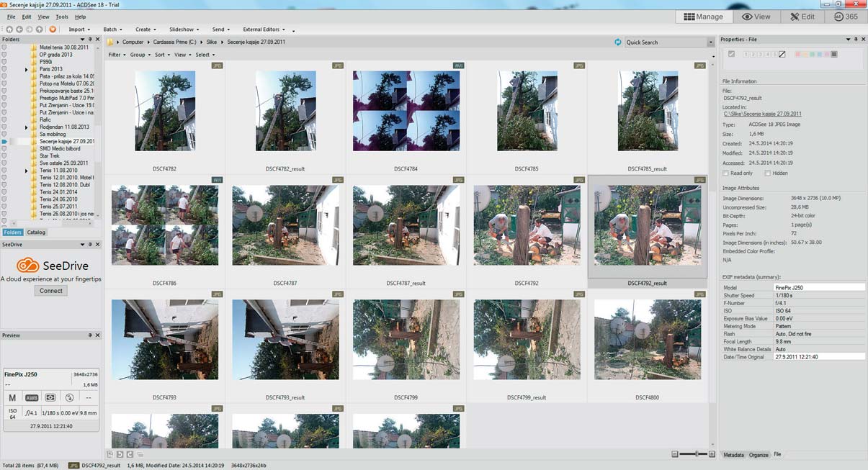
Task: Open the C:\Slike\Secenje kajsije location link
Action: (762, 114)
